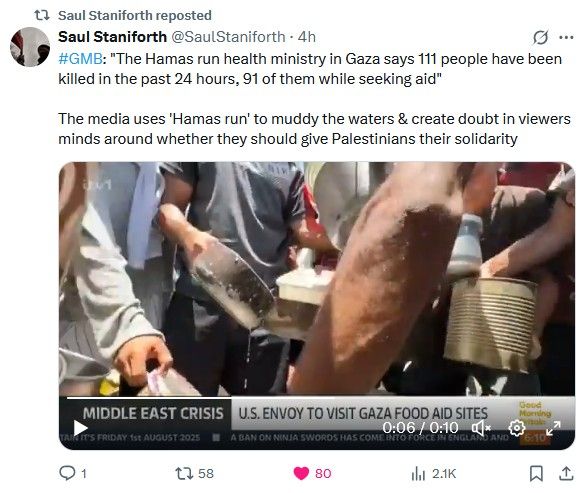Click the 4h post timestamp

click(307, 37)
